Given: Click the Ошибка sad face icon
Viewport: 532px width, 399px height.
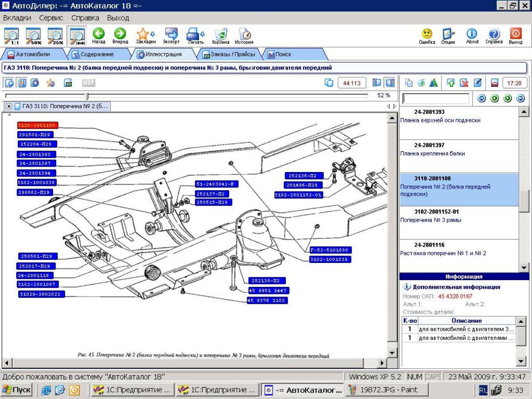Looking at the screenshot, I should [427, 36].
